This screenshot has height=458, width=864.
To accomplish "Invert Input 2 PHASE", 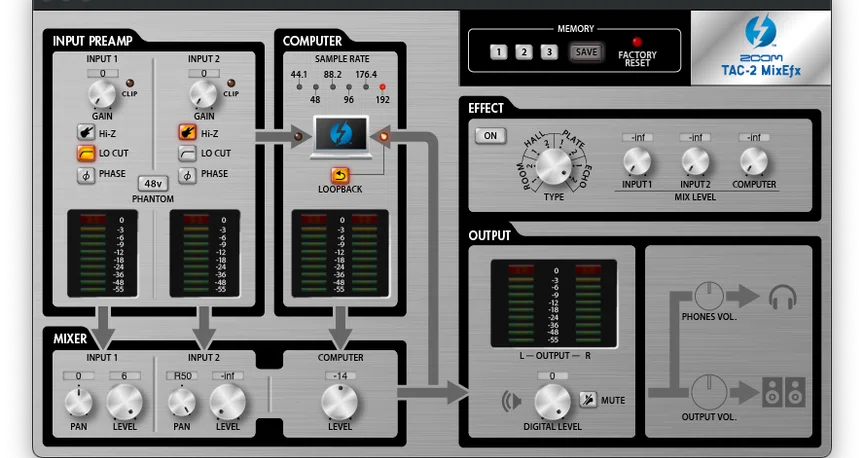I will (x=187, y=175).
